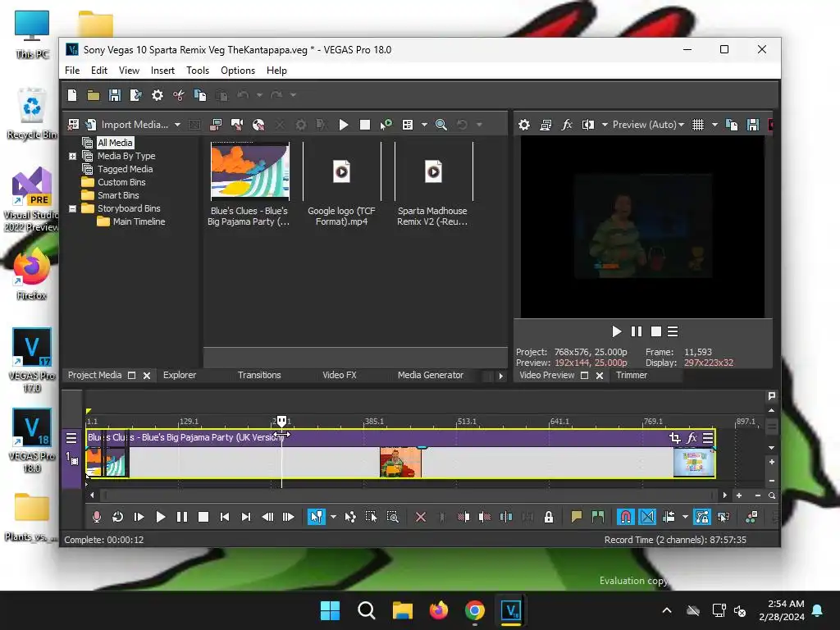Toggle Enable Snapping magnet icon
This screenshot has height=630, width=840.
pyautogui.click(x=626, y=517)
